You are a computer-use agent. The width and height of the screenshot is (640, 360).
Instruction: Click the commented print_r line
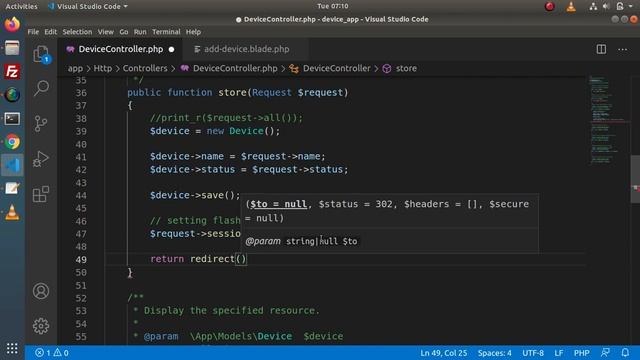tap(226, 118)
